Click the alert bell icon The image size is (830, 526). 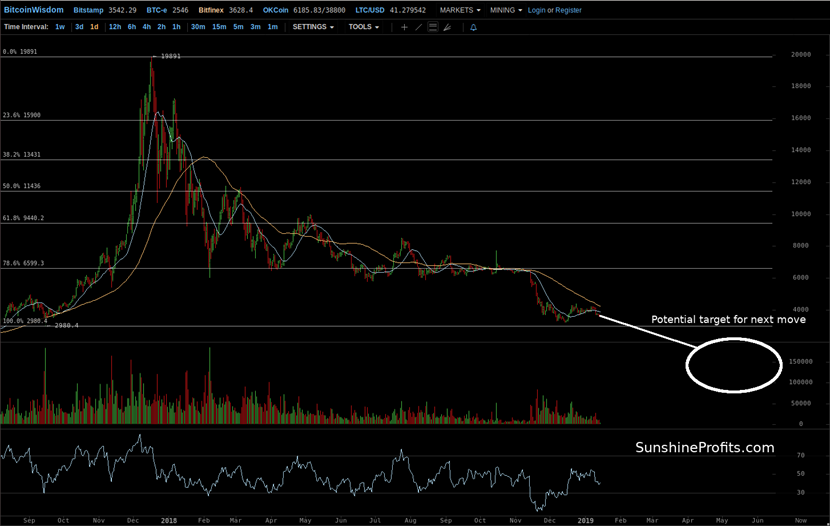point(473,27)
